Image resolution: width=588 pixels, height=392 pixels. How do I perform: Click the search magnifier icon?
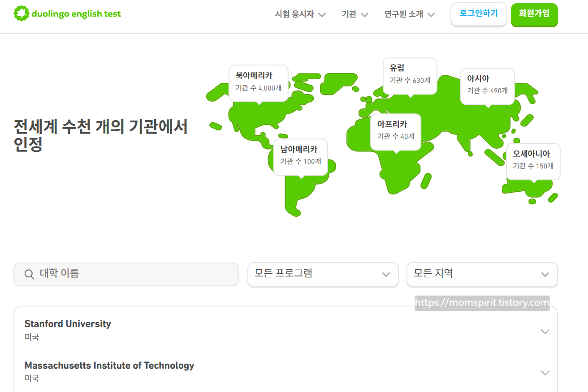pyautogui.click(x=29, y=274)
